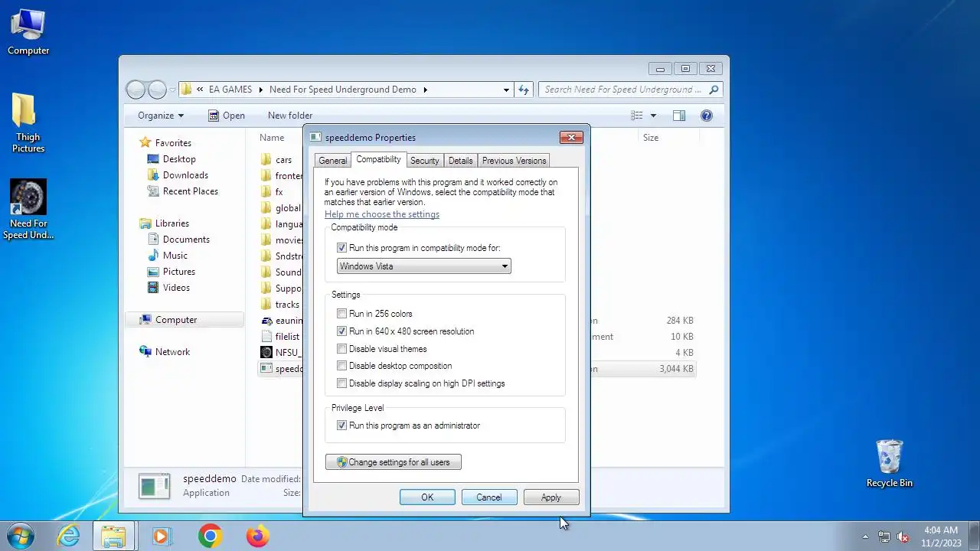Enable Disable visual themes option

[341, 349]
